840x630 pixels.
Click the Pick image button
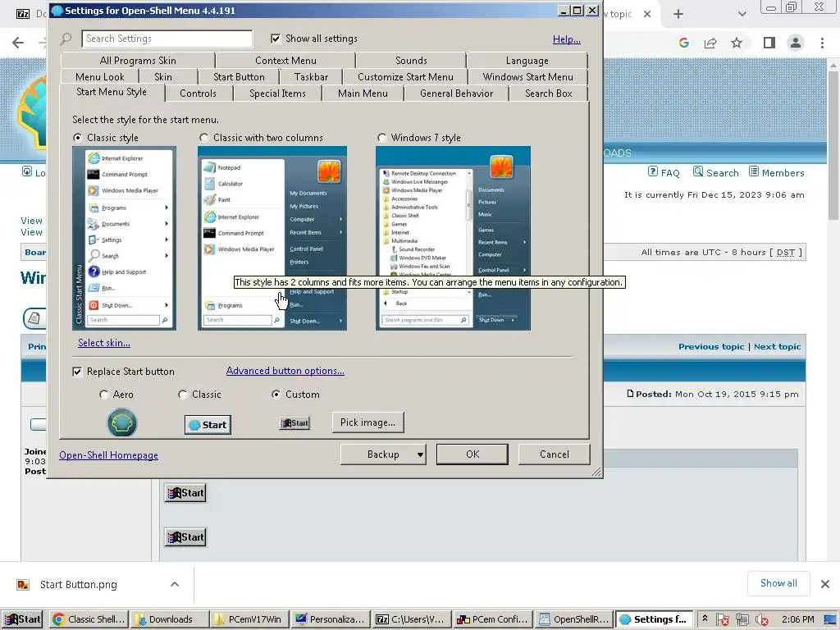(x=368, y=422)
